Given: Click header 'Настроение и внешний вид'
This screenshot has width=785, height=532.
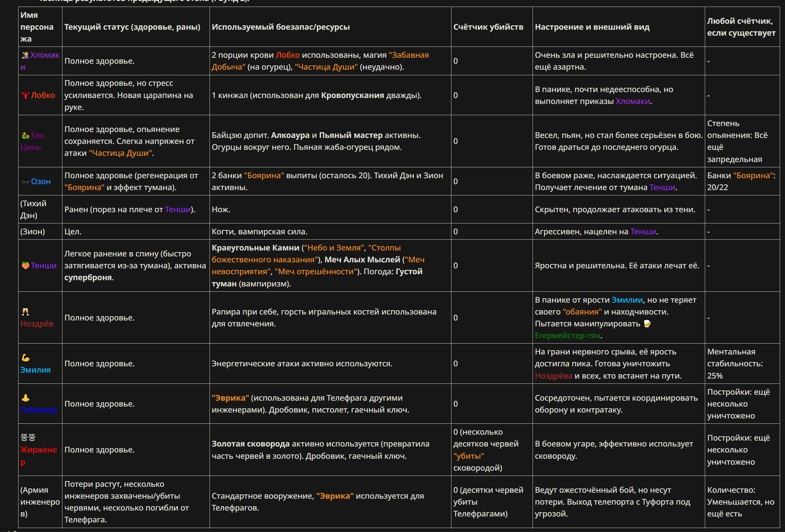Looking at the screenshot, I should [592, 27].
